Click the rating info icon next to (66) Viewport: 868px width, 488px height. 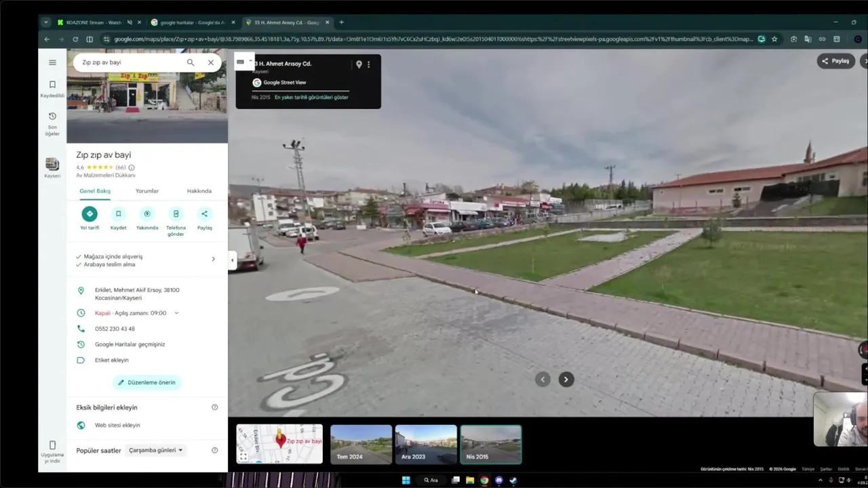point(132,167)
